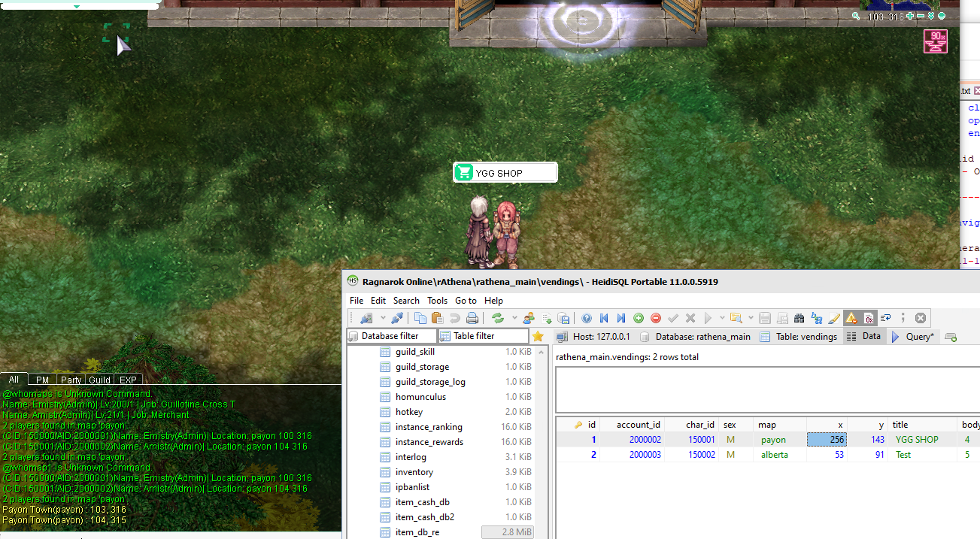Click the yellow star favorites icon
The height and width of the screenshot is (539, 980).
(538, 337)
